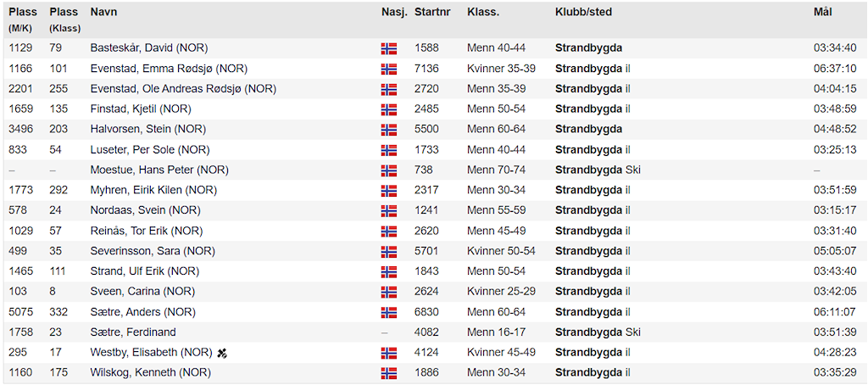The image size is (868, 385).
Task: Click the flag icon for Hans Peter Moestue
Action: tap(389, 170)
